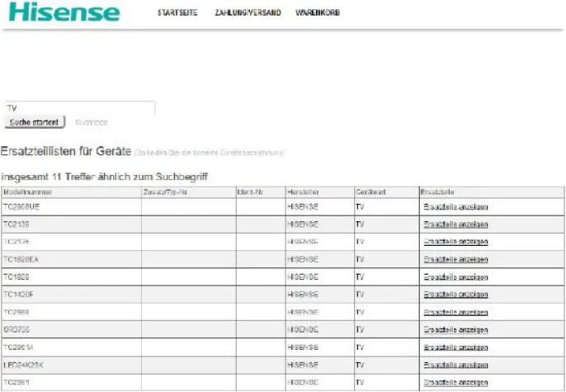Show Ersatzteile for model TC2961A

pyautogui.click(x=455, y=348)
